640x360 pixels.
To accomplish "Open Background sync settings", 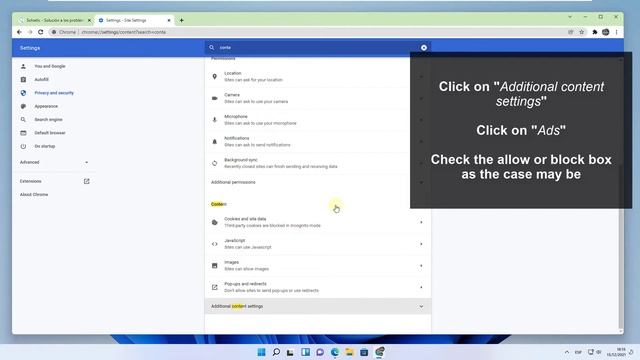I will click(318, 163).
